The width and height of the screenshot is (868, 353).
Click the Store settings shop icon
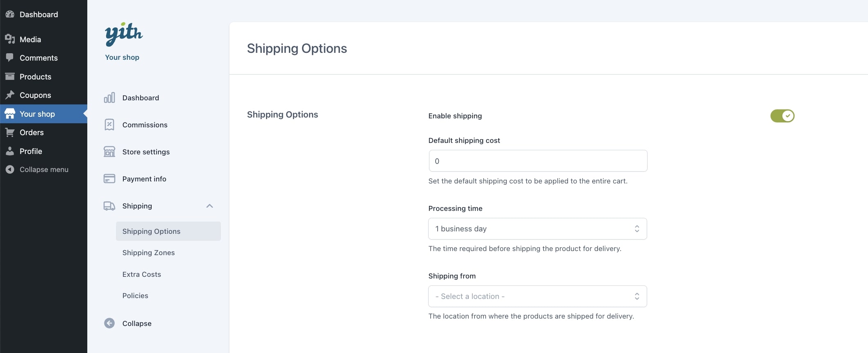pyautogui.click(x=109, y=152)
